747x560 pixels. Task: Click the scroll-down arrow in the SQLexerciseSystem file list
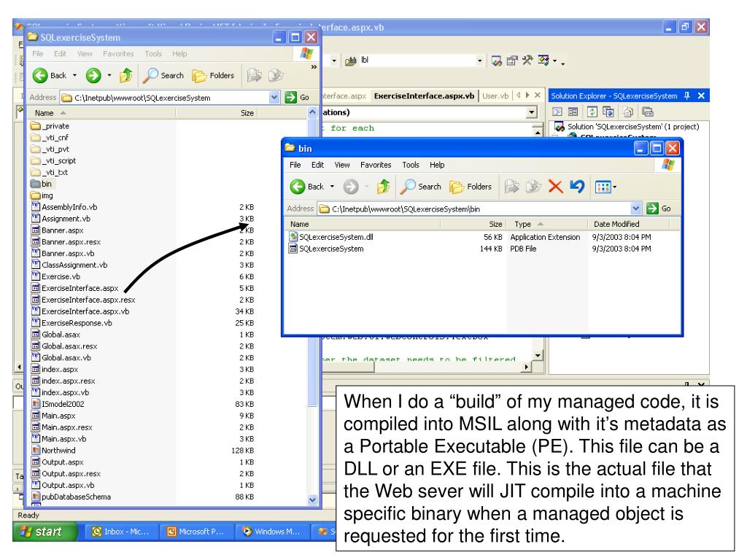click(312, 499)
